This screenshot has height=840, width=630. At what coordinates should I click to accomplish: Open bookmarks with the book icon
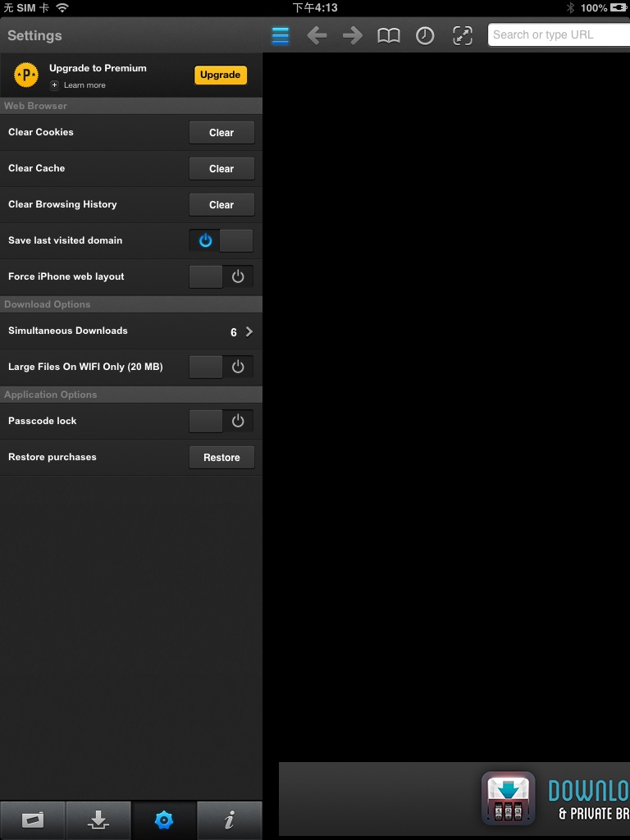pyautogui.click(x=389, y=35)
